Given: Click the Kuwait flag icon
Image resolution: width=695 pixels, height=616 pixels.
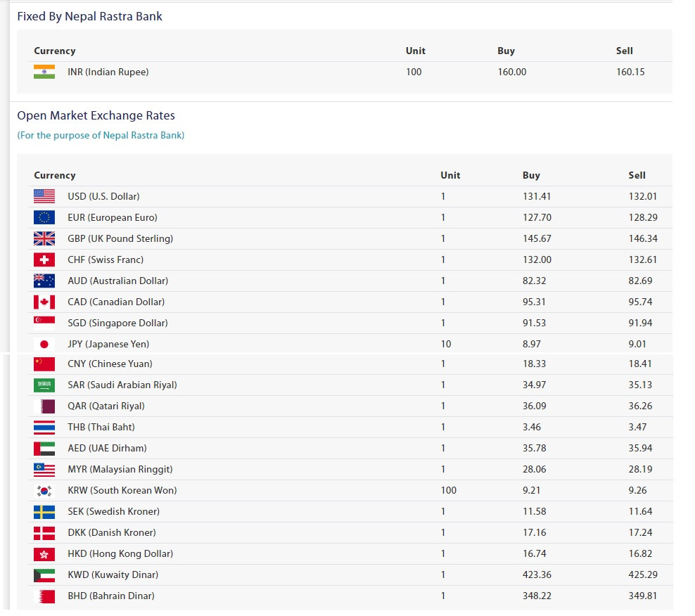Looking at the screenshot, I should [44, 575].
